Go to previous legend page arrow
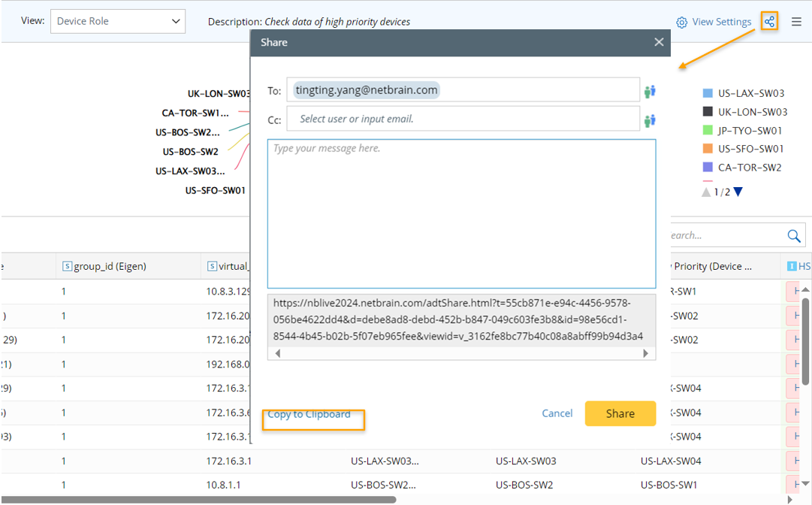This screenshot has width=812, height=505. (x=706, y=192)
